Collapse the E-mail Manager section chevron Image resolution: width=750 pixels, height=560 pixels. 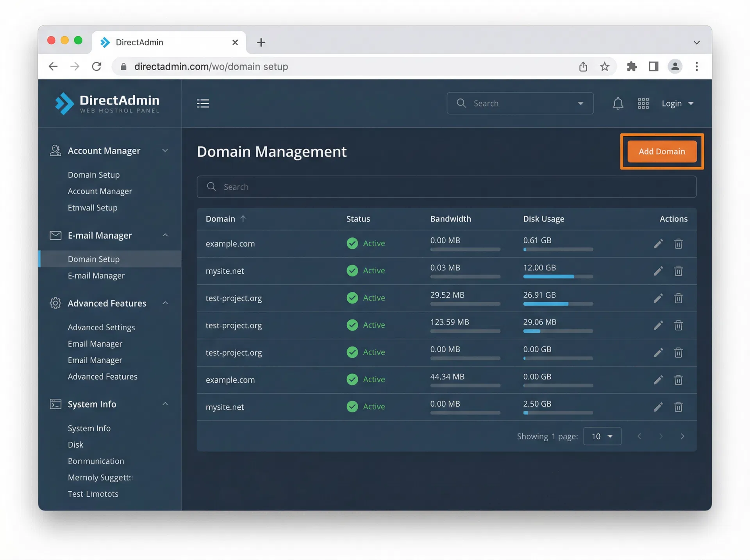pos(165,235)
